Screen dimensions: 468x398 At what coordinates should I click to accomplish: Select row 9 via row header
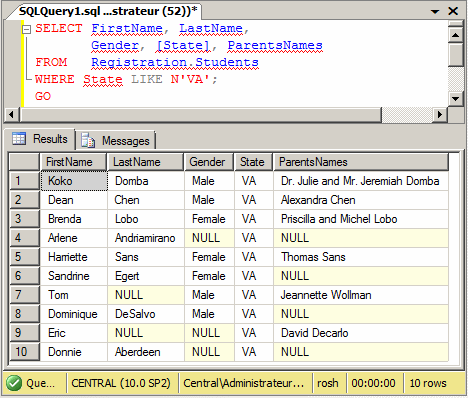(x=24, y=333)
